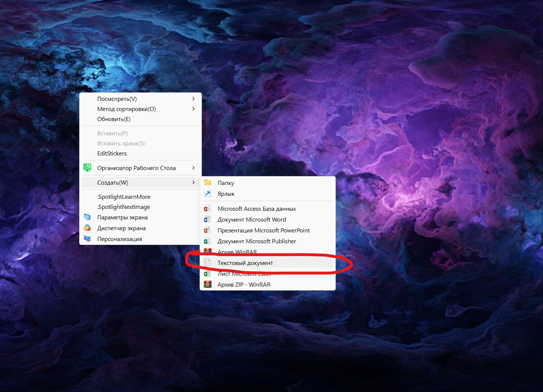This screenshot has height=392, width=543.
Task: Click EditStickers in the menu
Action: coord(112,153)
